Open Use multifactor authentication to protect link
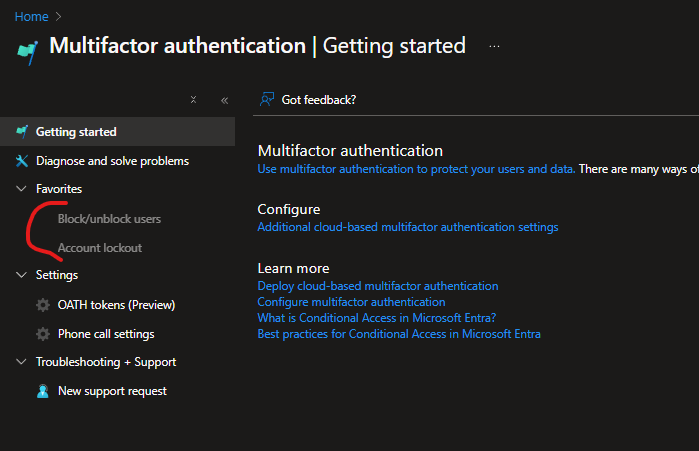This screenshot has height=451, width=699. click(416, 169)
